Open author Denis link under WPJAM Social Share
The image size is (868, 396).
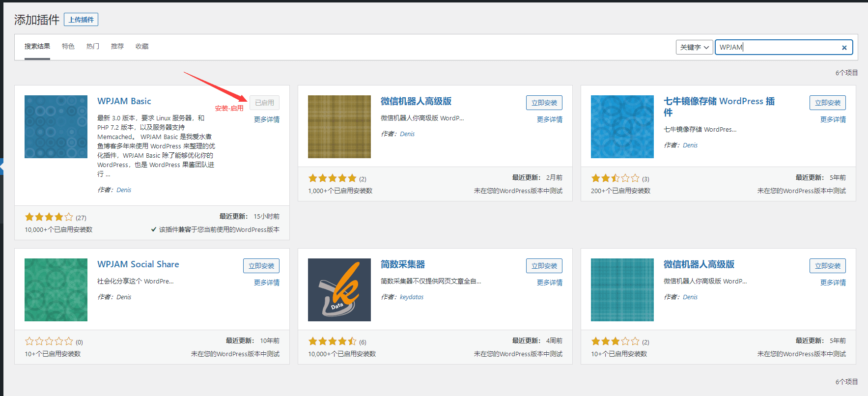pos(124,297)
